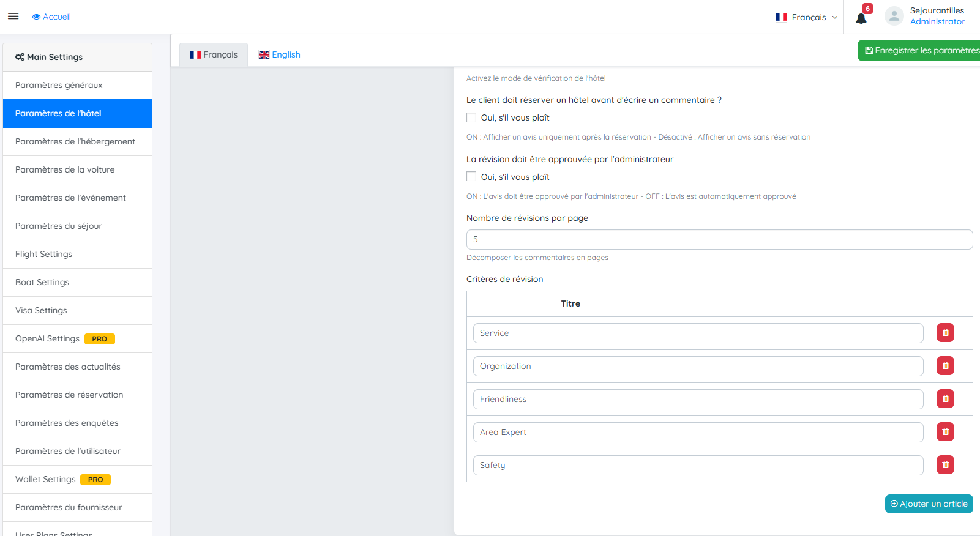Delete the Organization review criterion
The width and height of the screenshot is (980, 536).
945,366
